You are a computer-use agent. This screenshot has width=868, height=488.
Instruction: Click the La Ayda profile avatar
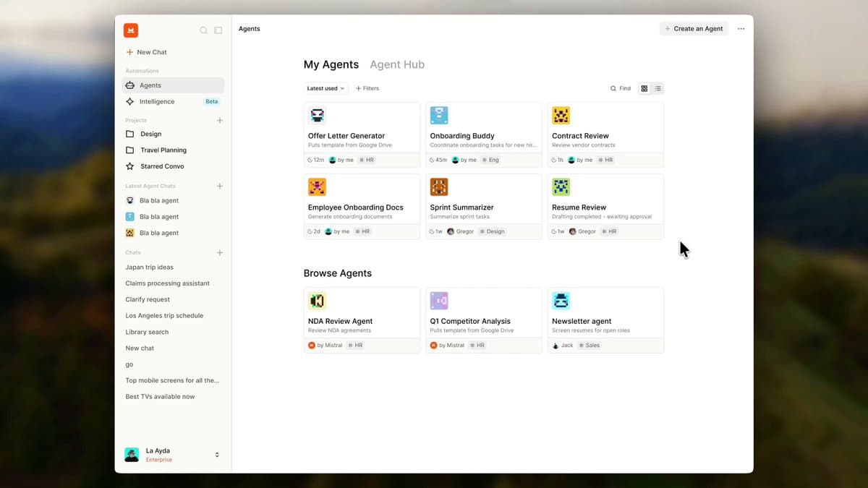tap(132, 455)
